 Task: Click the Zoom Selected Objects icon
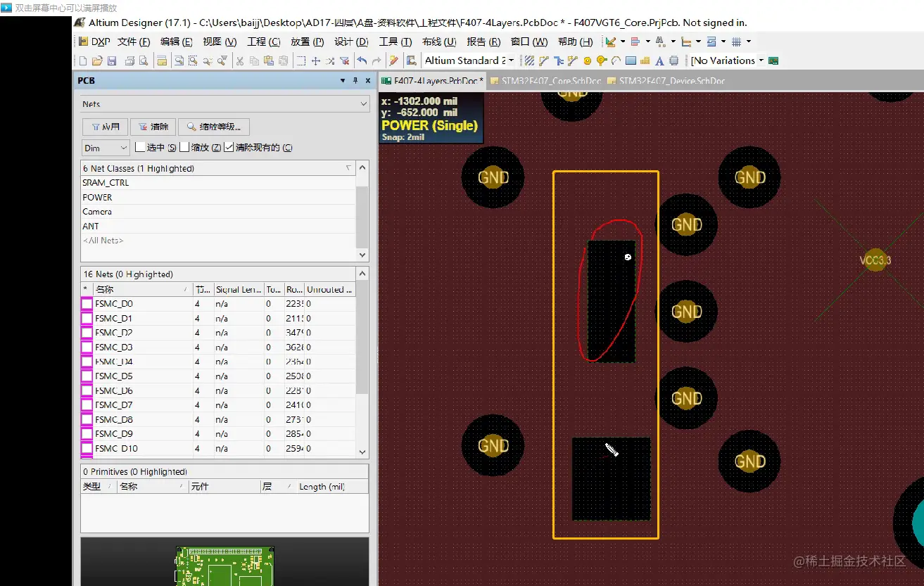[x=206, y=60]
